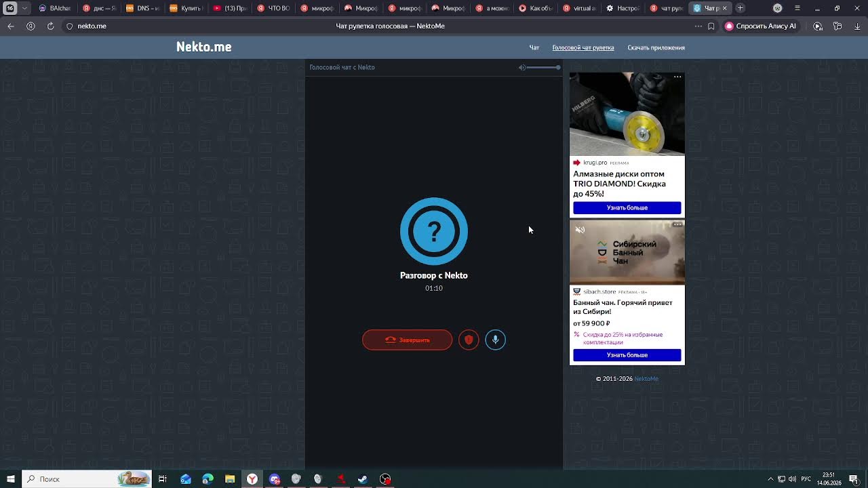This screenshot has height=488, width=868.
Task: Open a new browser tab with plus
Action: click(740, 8)
